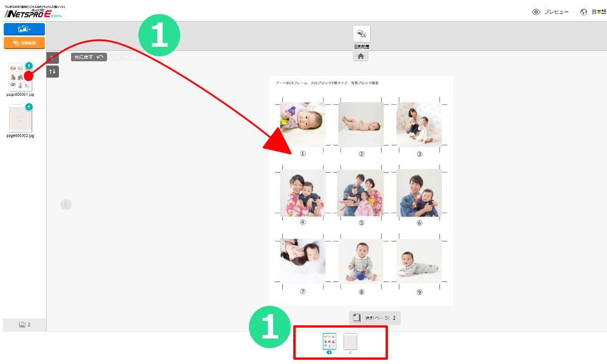The image size is (607, 364).
Task: Select the page000001.jpg thumbnail in the sidebar
Action: [x=20, y=76]
